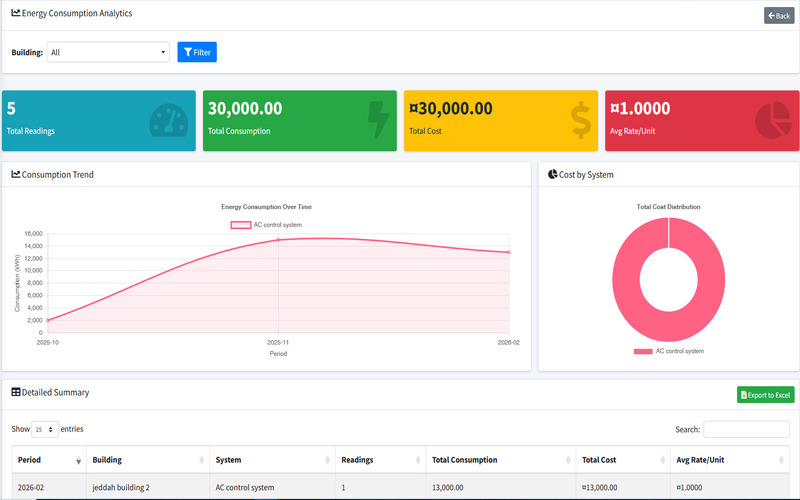Click the Back button

(x=779, y=16)
